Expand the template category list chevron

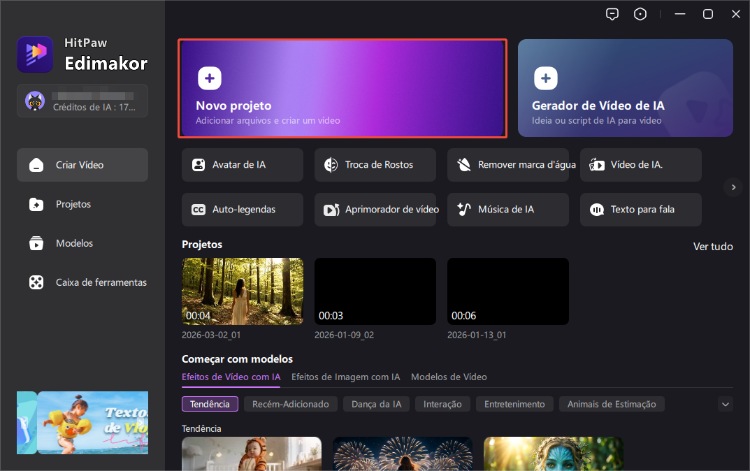[725, 404]
